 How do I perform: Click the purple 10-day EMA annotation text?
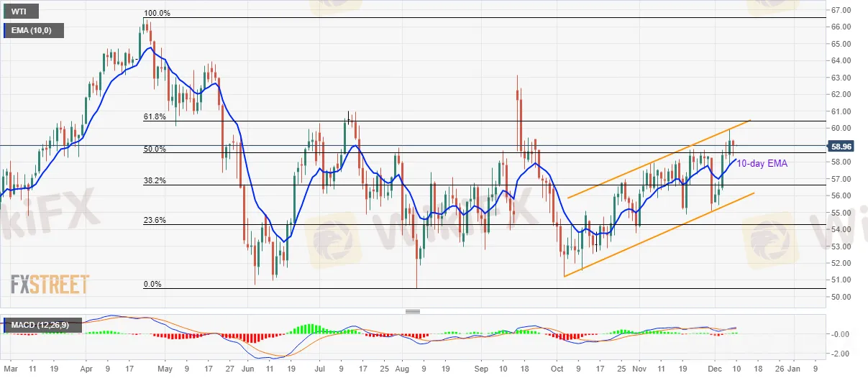pyautogui.click(x=764, y=164)
